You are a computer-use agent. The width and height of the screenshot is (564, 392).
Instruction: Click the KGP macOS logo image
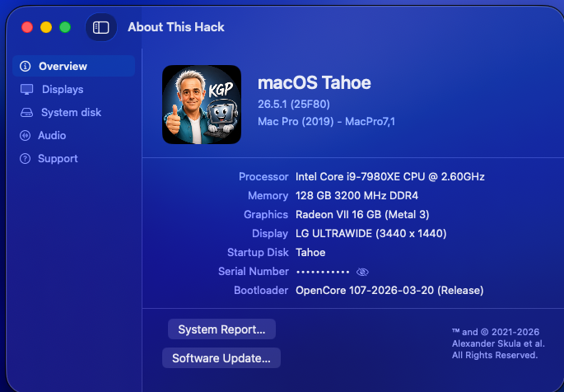[x=202, y=105]
